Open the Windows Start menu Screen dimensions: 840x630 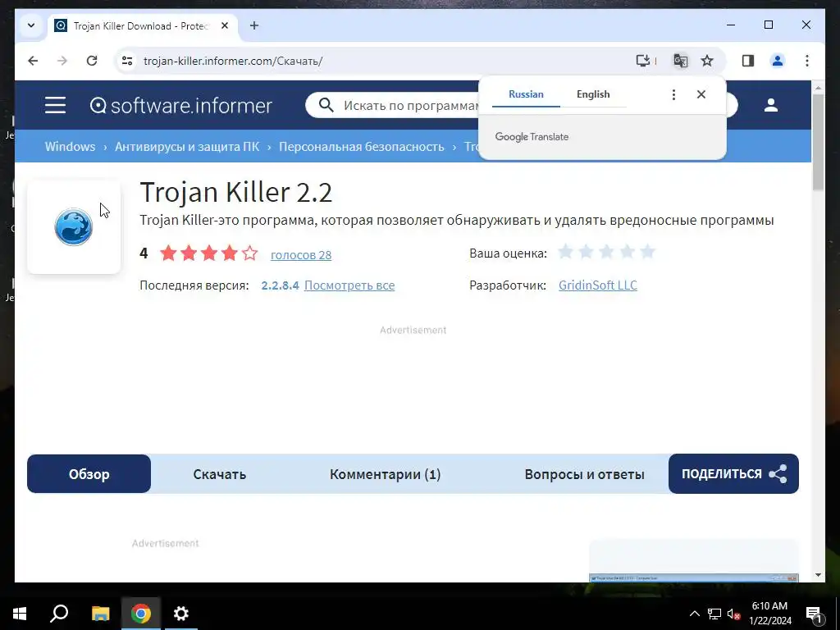(x=20, y=614)
